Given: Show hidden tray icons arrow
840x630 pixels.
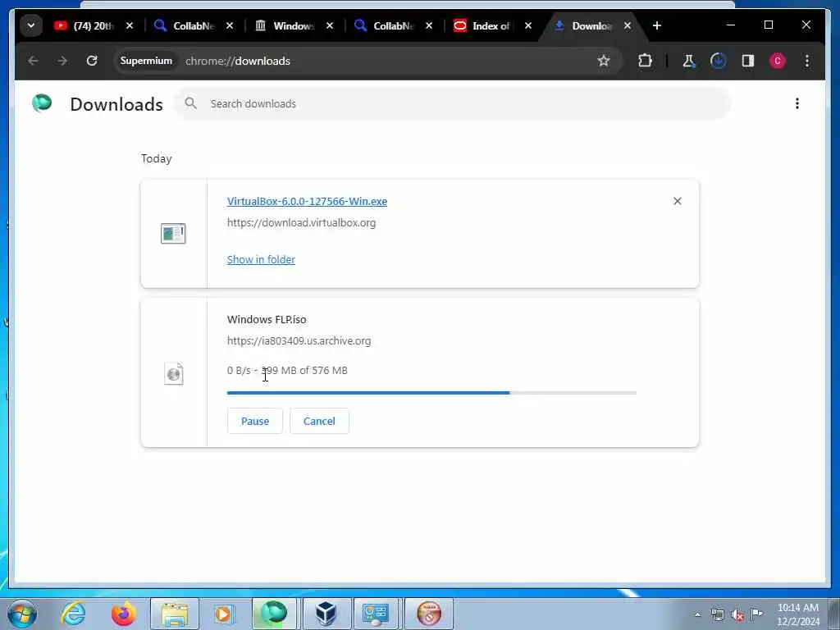Looking at the screenshot, I should coord(697,615).
